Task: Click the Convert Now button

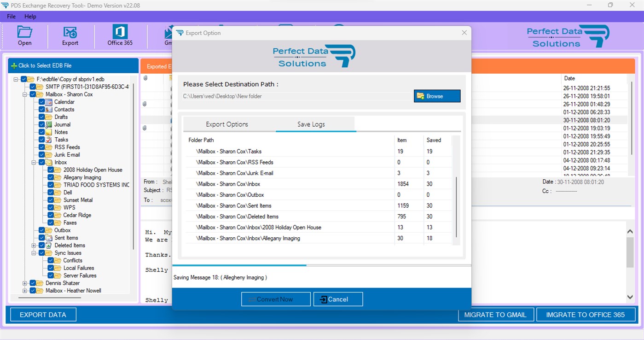Action: [275, 299]
